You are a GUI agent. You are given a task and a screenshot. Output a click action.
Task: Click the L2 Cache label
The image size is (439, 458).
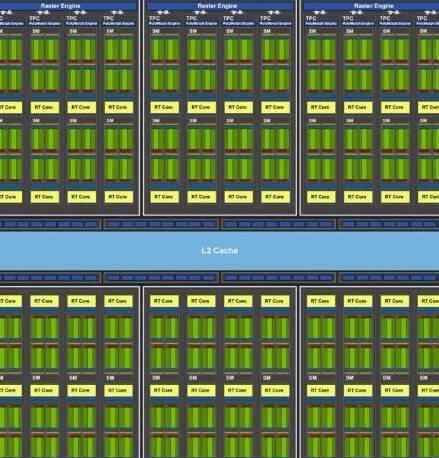(220, 251)
